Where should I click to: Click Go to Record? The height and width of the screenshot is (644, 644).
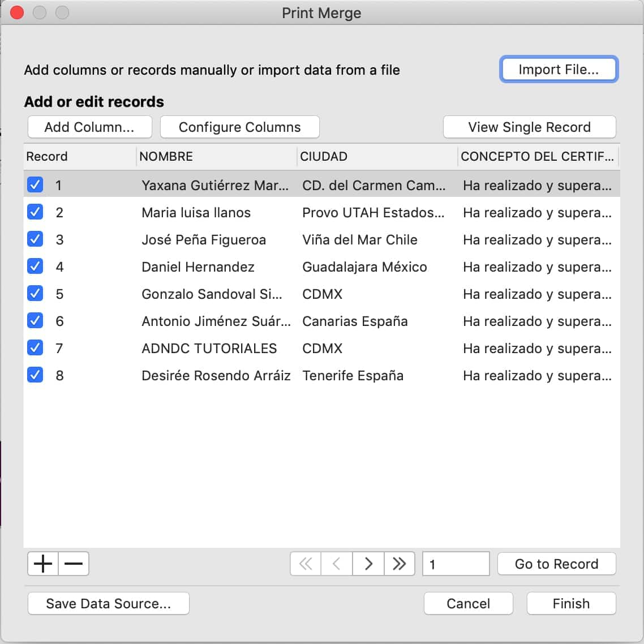pos(556,564)
